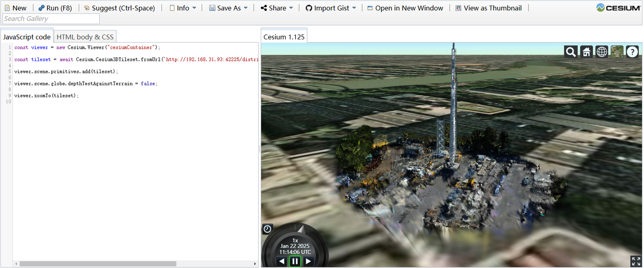The width and height of the screenshot is (644, 268).
Task: Create a new Sandcastle example with New
Action: [16, 8]
